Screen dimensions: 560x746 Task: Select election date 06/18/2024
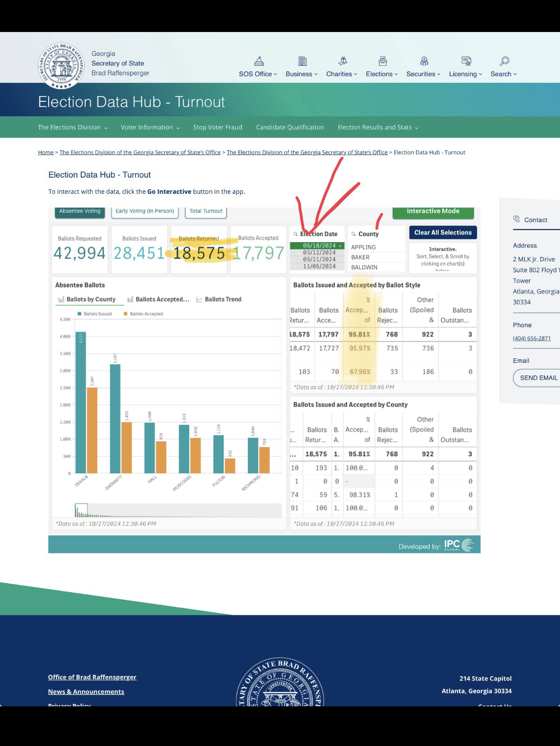[317, 246]
